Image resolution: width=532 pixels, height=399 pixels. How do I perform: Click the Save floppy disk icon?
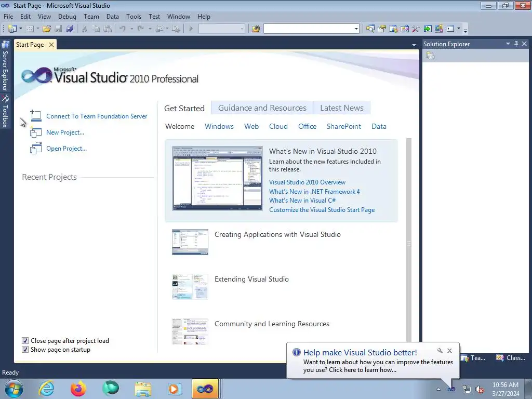(58, 29)
